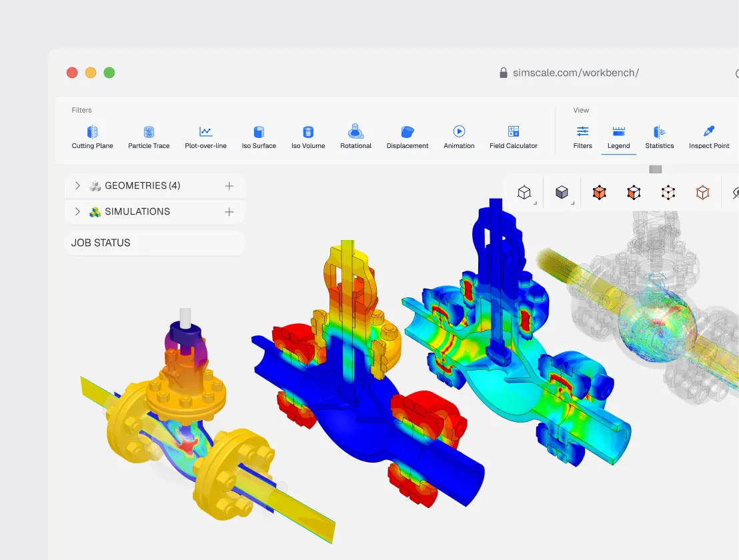The width and height of the screenshot is (739, 560).
Task: Open the Plot-over-line tool
Action: click(x=205, y=137)
